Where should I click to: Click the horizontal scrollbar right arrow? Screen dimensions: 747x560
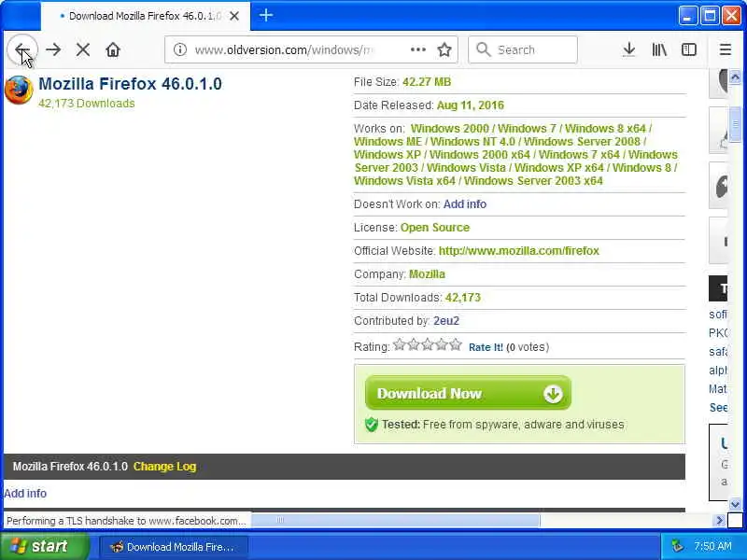click(x=720, y=521)
